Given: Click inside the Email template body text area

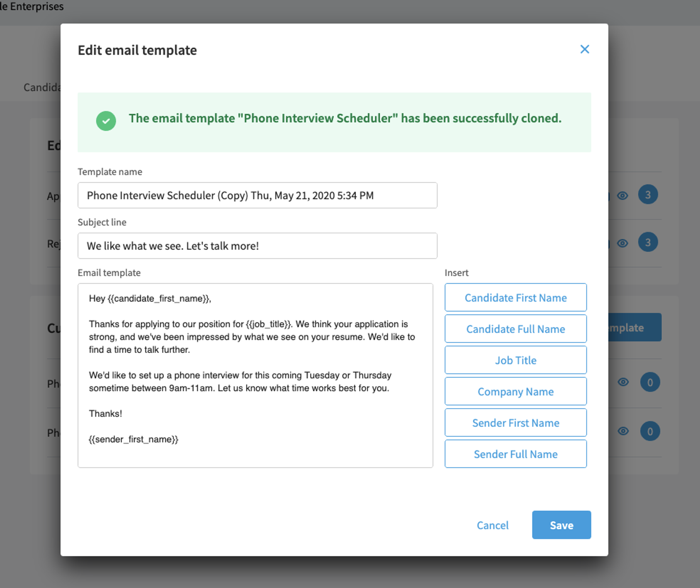Looking at the screenshot, I should point(255,376).
